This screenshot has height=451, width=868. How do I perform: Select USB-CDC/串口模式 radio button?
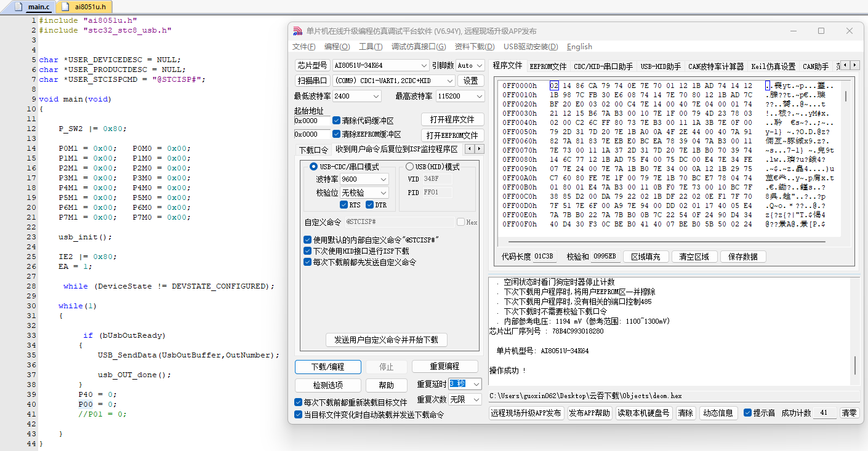tap(313, 167)
